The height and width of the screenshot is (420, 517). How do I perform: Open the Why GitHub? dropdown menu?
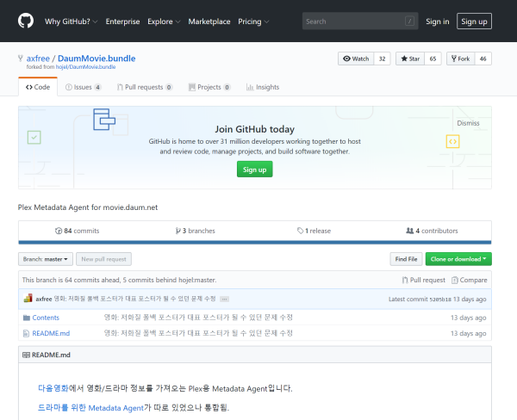(x=72, y=22)
